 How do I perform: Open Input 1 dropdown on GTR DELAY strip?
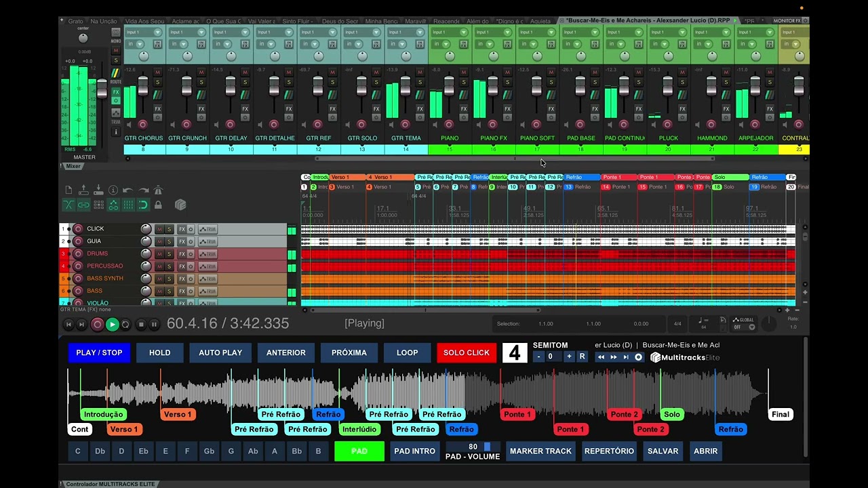tap(231, 32)
